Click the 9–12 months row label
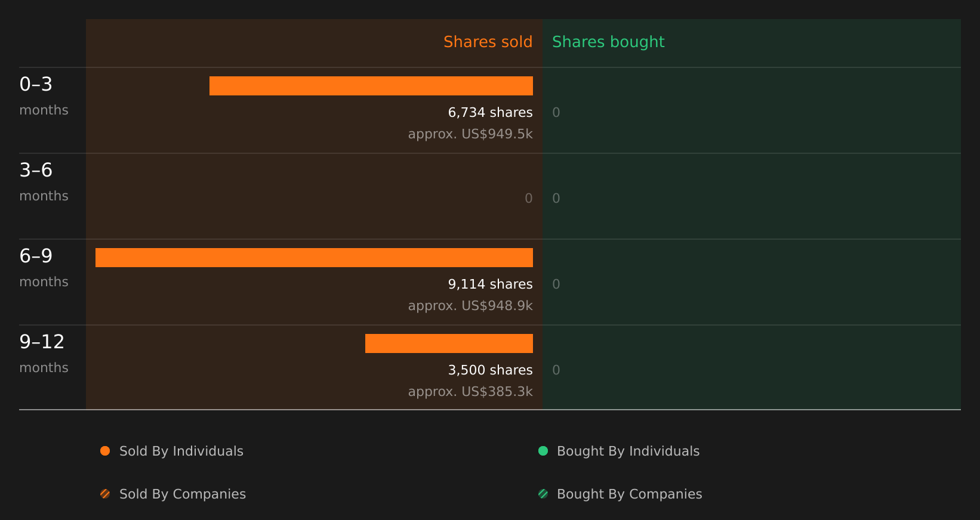The width and height of the screenshot is (980, 520). [44, 354]
